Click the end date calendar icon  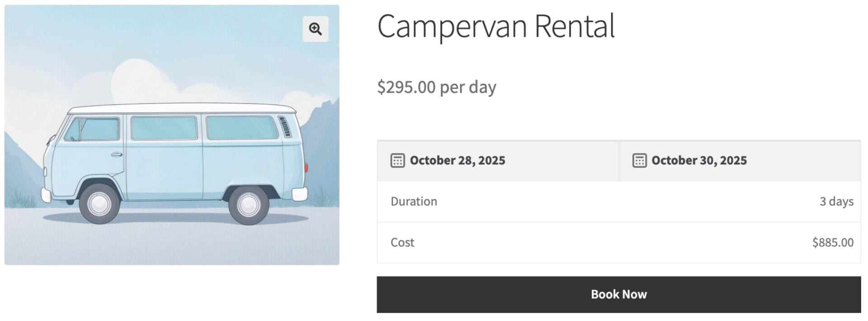point(639,160)
